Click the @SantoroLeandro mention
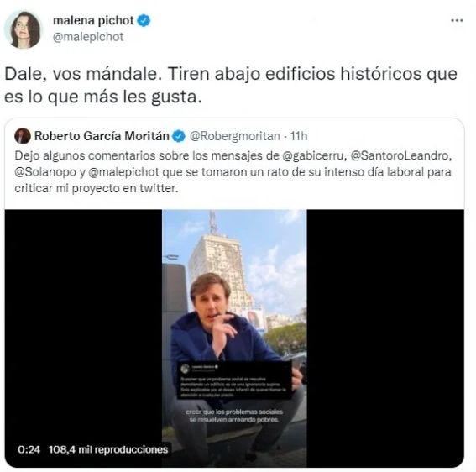476x472 pixels. coord(400,155)
